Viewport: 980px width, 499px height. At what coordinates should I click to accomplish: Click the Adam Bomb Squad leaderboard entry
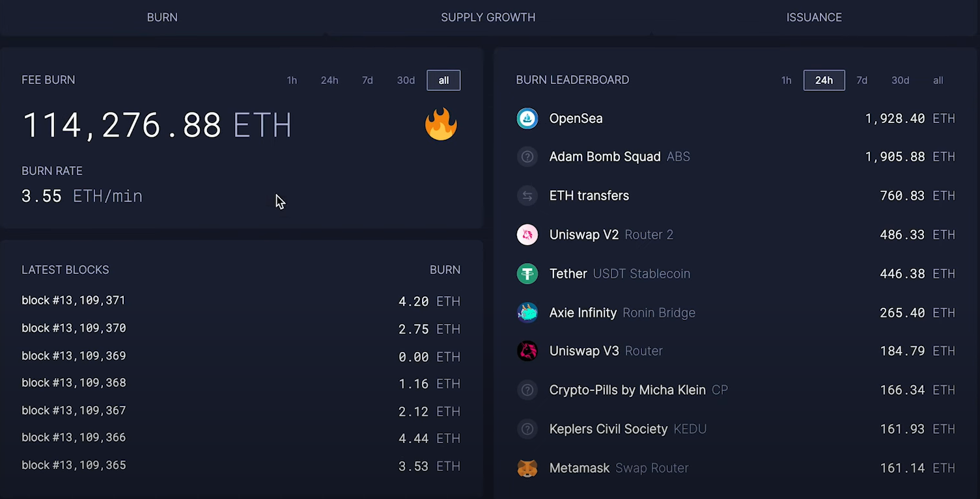pos(605,157)
